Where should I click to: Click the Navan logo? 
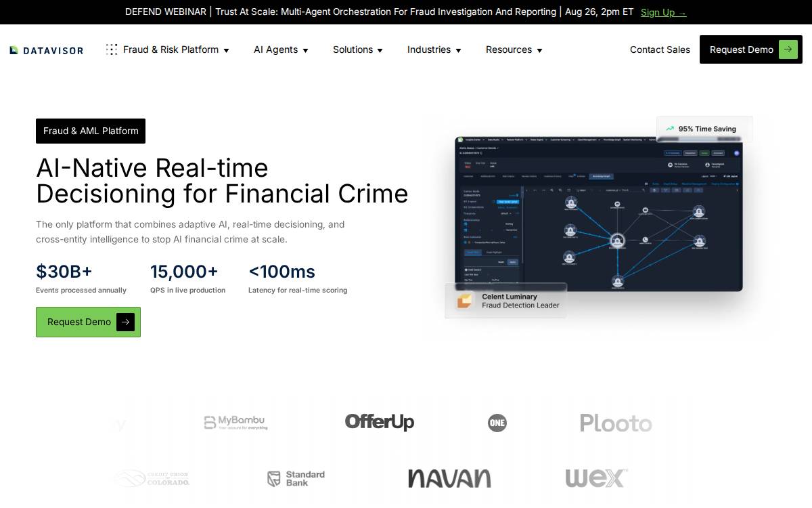pos(449,478)
